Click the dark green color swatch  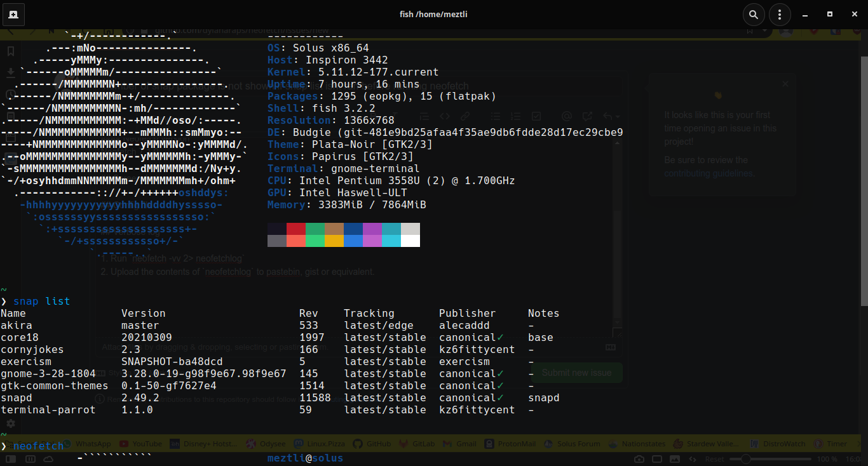click(315, 229)
